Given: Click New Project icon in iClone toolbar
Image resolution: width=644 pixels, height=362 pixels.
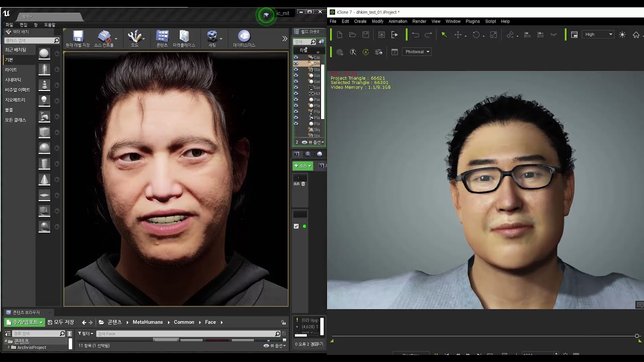Looking at the screenshot, I should point(340,35).
